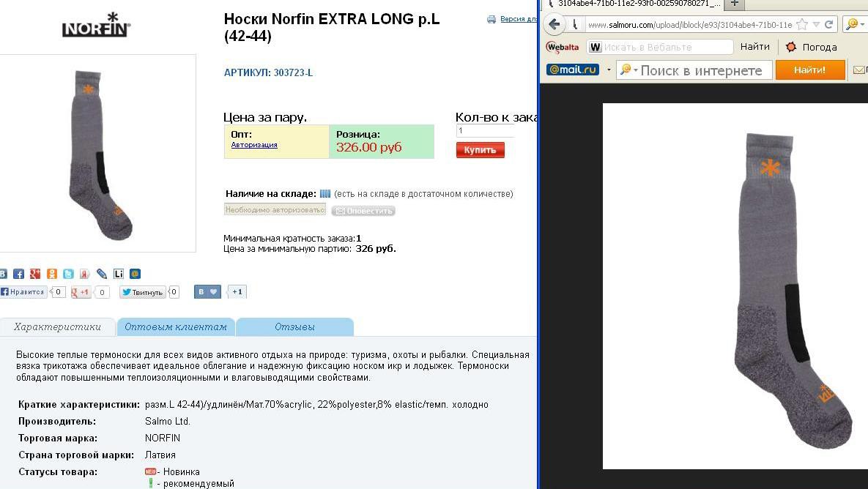The image size is (868, 489).
Task: Open the search engine selector in mail.ru search
Action: click(629, 70)
